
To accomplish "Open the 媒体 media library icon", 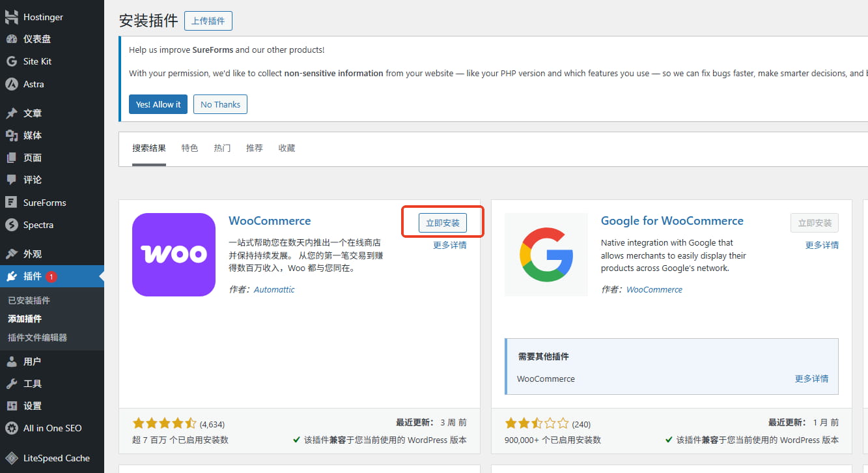I will click(12, 136).
